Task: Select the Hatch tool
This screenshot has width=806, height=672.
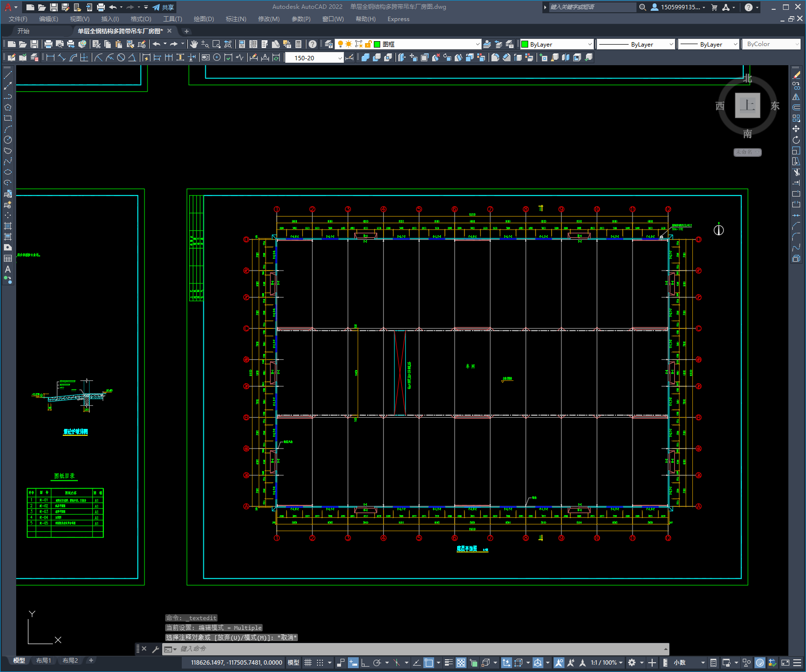Action: pyautogui.click(x=8, y=226)
